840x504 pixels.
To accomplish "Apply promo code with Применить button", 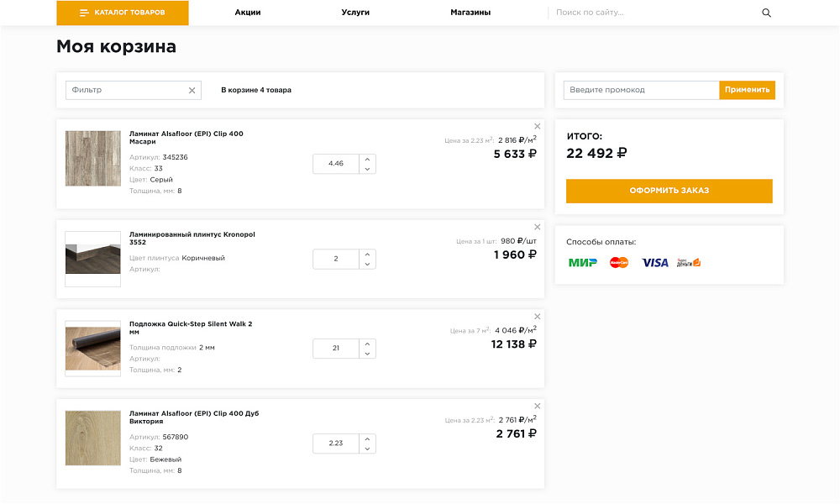I will tap(747, 90).
